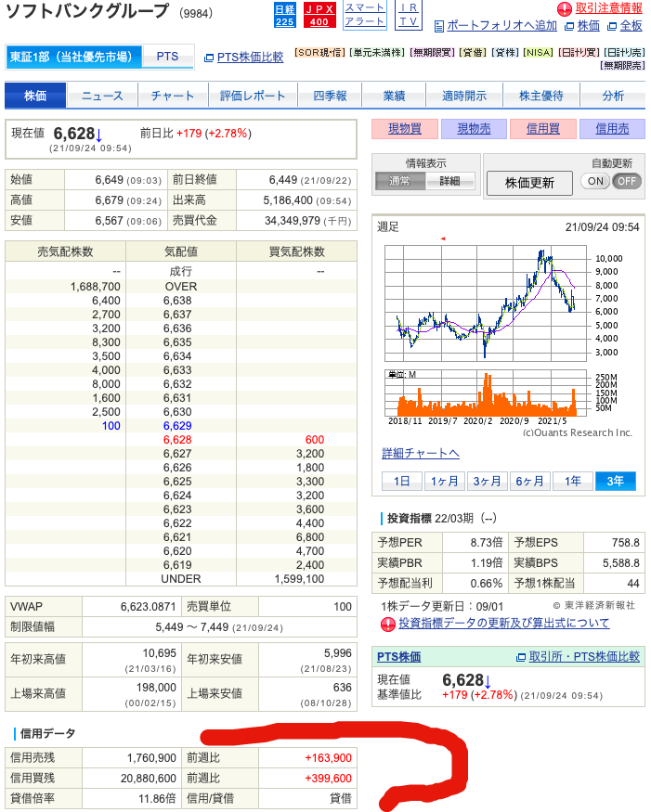
Task: Click the portfolio add document icon
Action: (x=439, y=26)
